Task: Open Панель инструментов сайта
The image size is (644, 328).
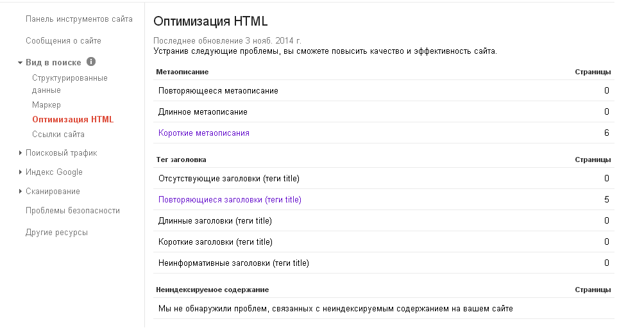Action: (x=79, y=19)
